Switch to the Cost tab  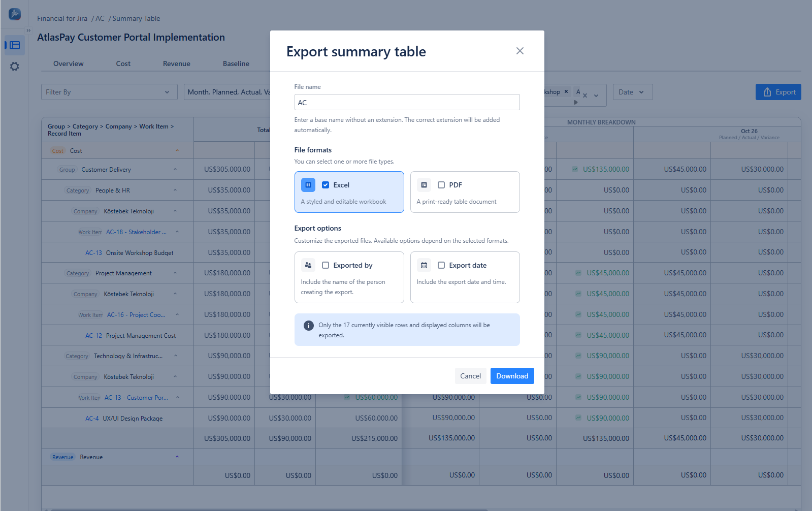tap(123, 63)
